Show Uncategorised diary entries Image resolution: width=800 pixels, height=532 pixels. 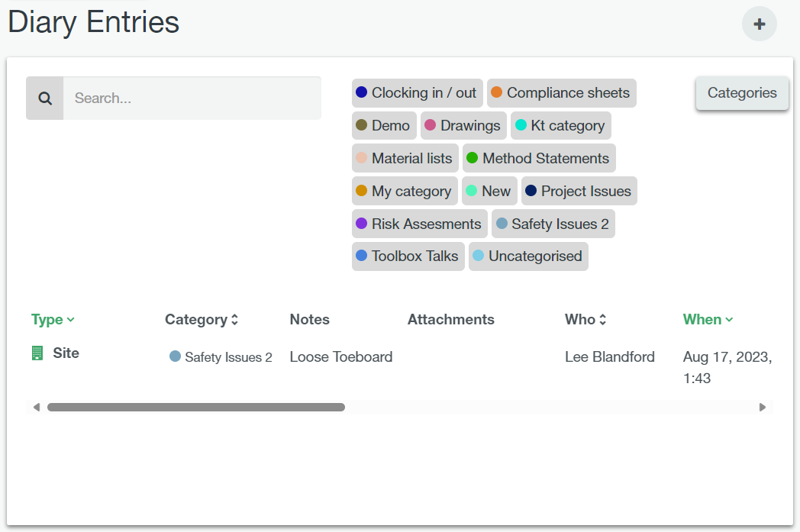click(x=528, y=256)
